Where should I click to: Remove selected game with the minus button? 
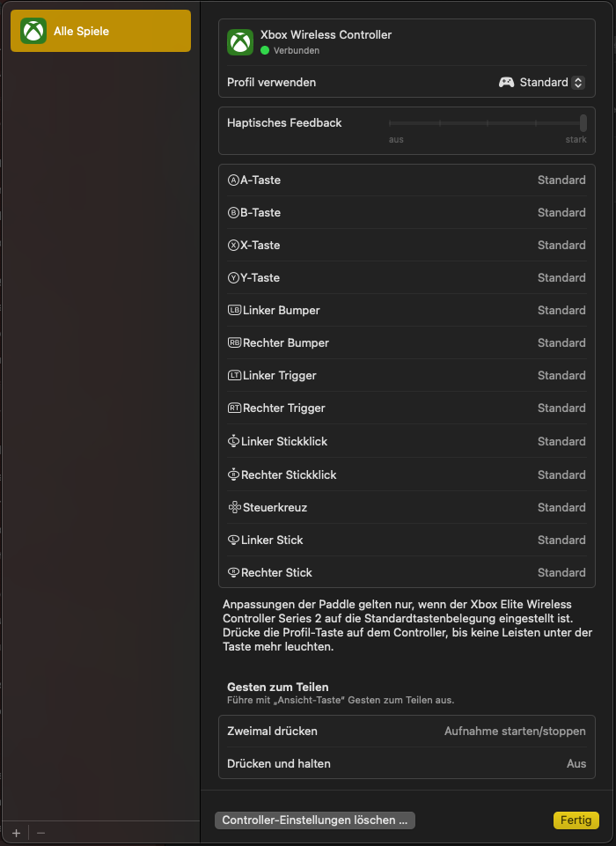click(40, 833)
